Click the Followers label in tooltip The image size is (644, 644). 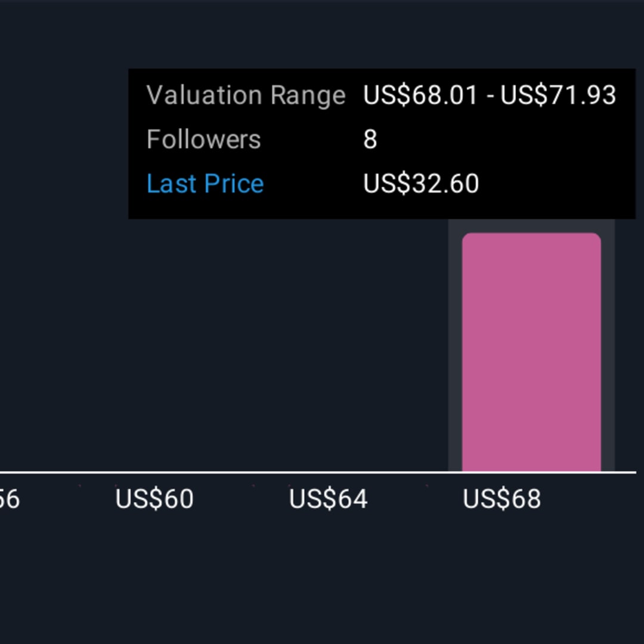coord(204,139)
